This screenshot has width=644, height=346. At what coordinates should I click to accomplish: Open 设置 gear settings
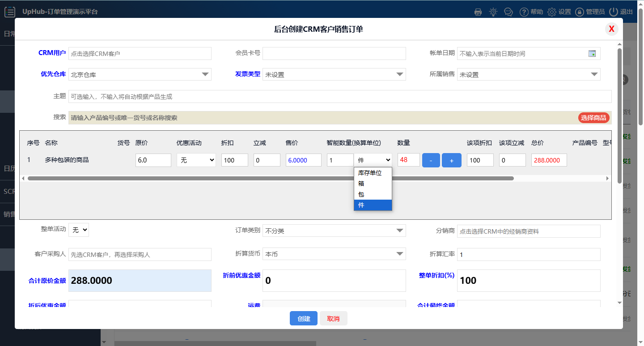coord(552,12)
